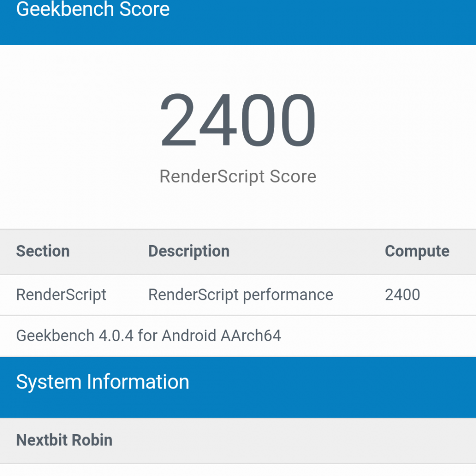
Task: Tap the word performance in the Description cell
Action: [288, 295]
